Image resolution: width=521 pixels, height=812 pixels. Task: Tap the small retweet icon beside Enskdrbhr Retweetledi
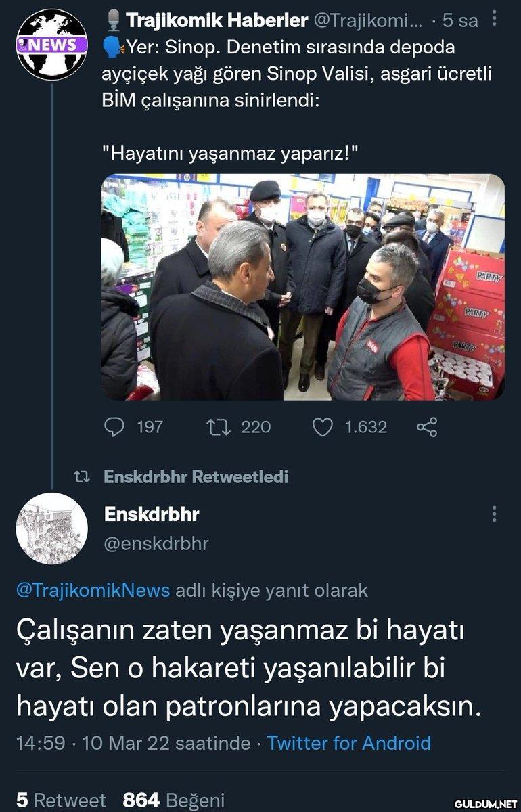coord(81,477)
